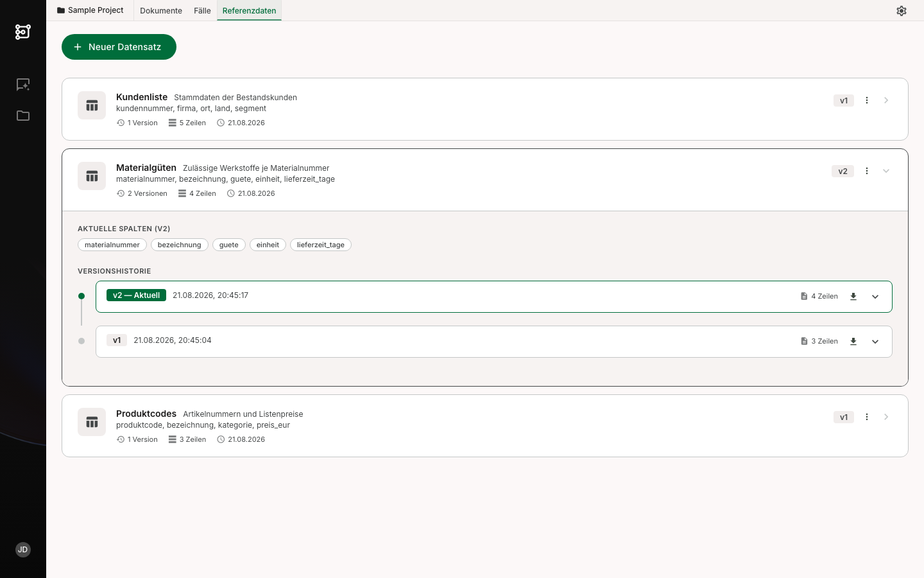Download version v1 of Materialgüten
Image resolution: width=924 pixels, height=578 pixels.
853,342
